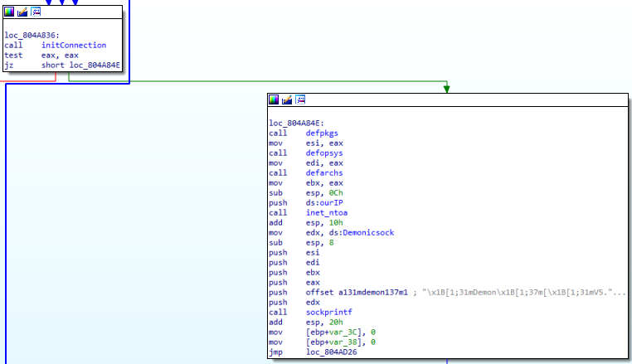Click the 'add esp, 10h' instruction
The height and width of the screenshot is (364, 632).
click(306, 222)
